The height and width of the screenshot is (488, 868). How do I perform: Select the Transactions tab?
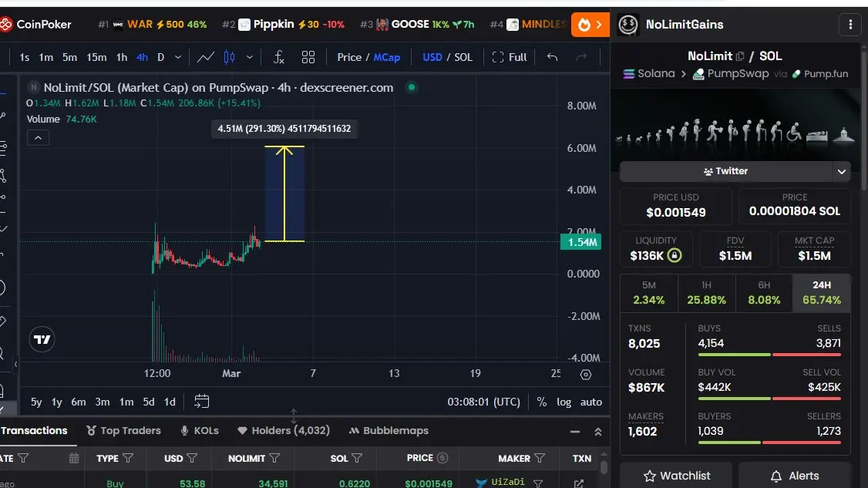point(35,430)
